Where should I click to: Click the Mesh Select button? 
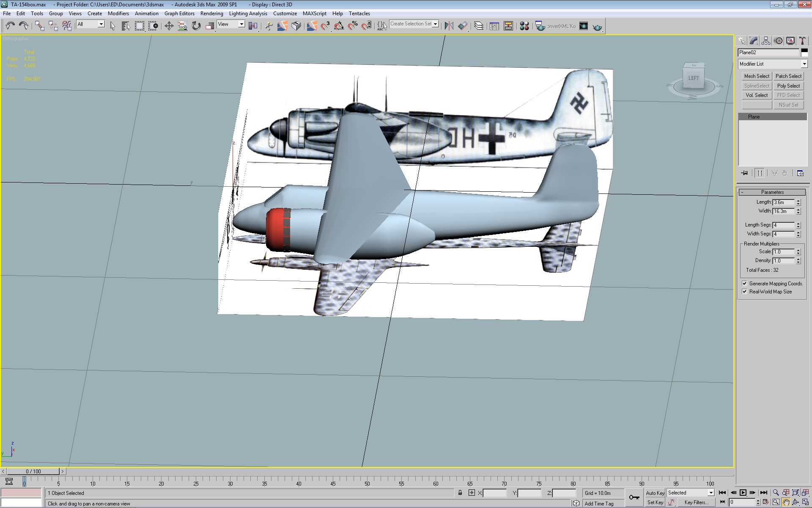pos(757,76)
